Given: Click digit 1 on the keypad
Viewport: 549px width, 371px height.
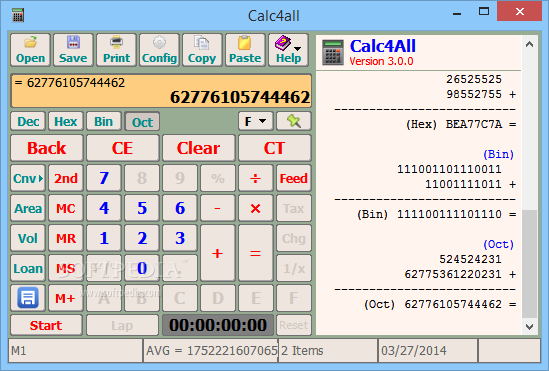Looking at the screenshot, I should (x=104, y=238).
